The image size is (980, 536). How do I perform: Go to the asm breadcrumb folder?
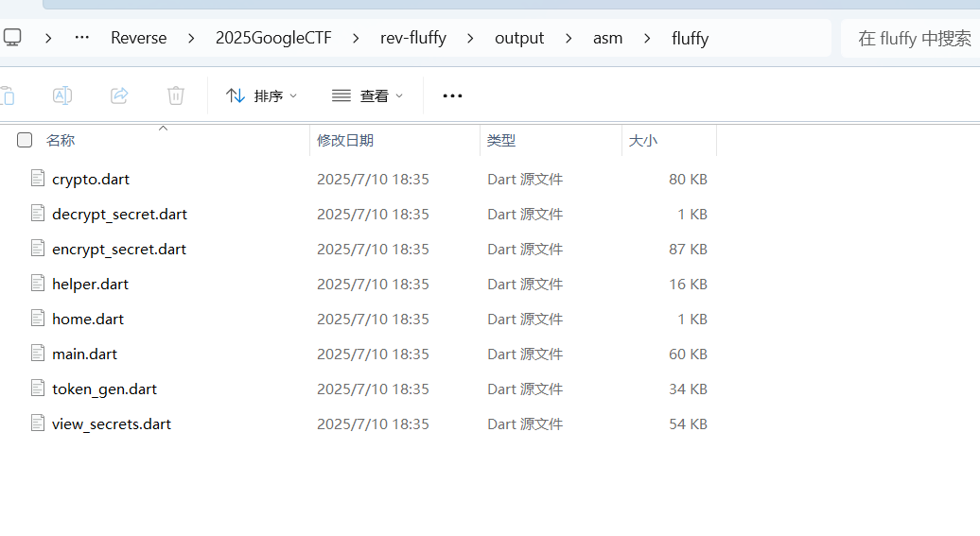(607, 38)
